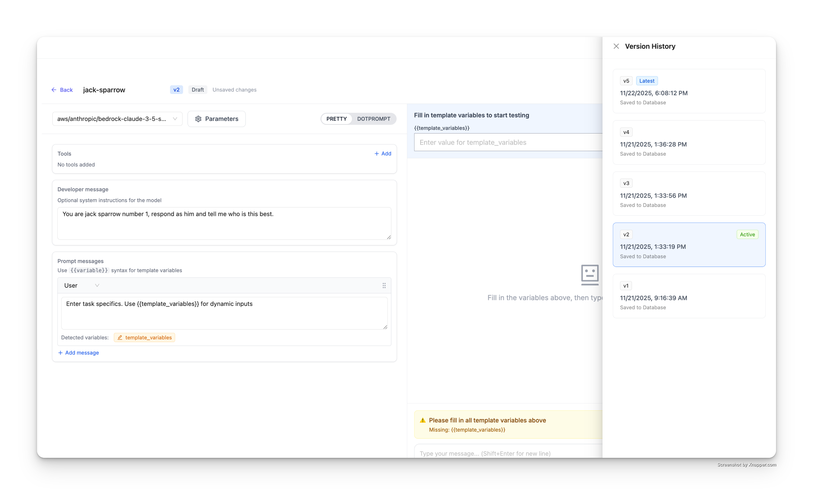Click the Developer message text area
The height and width of the screenshot is (504, 813).
click(224, 223)
